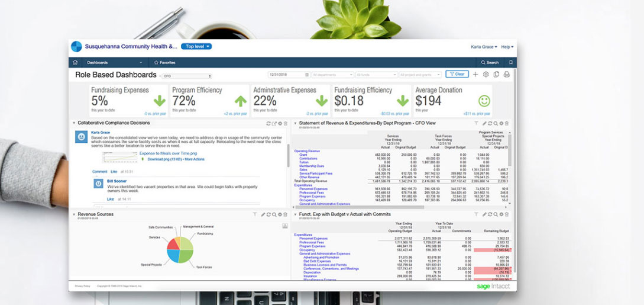Edit the Revenue Sources panel
This screenshot has height=305, width=644.
[x=263, y=214]
